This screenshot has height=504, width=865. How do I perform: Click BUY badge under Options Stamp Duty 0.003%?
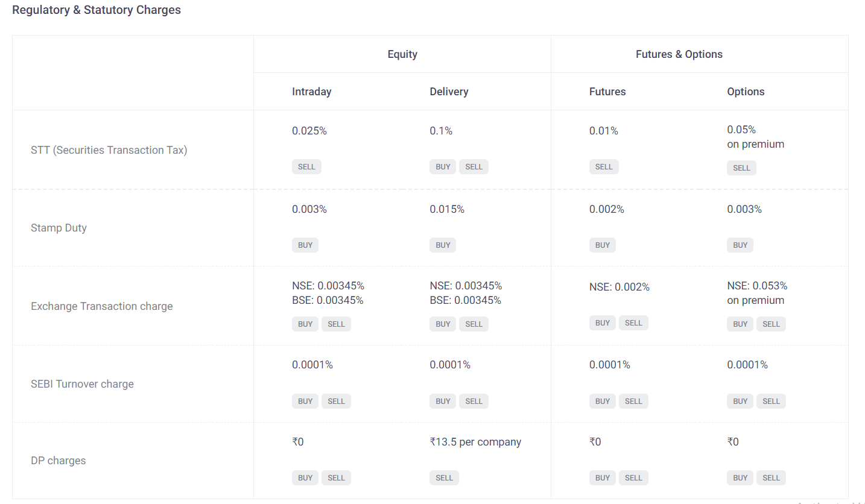740,245
